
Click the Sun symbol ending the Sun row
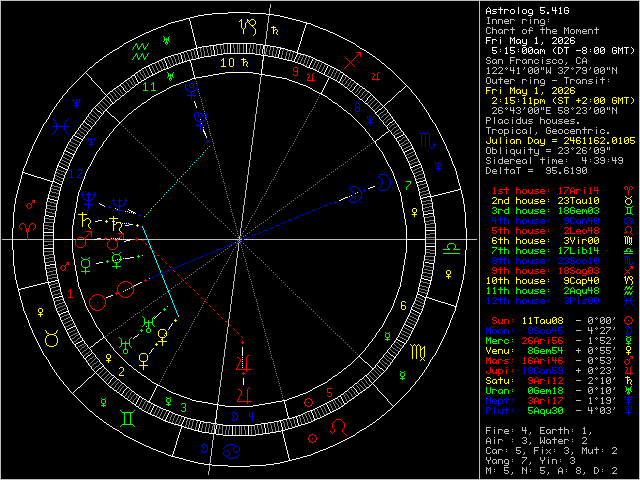pyautogui.click(x=629, y=320)
